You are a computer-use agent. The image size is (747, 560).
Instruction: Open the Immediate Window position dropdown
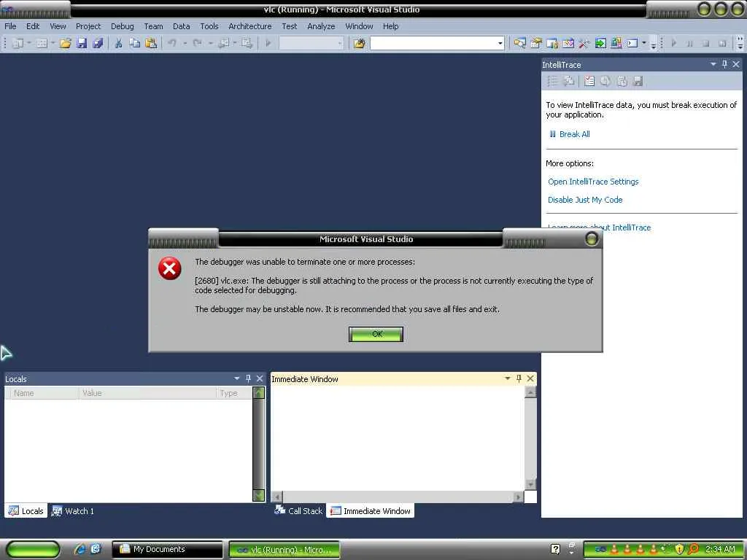508,378
